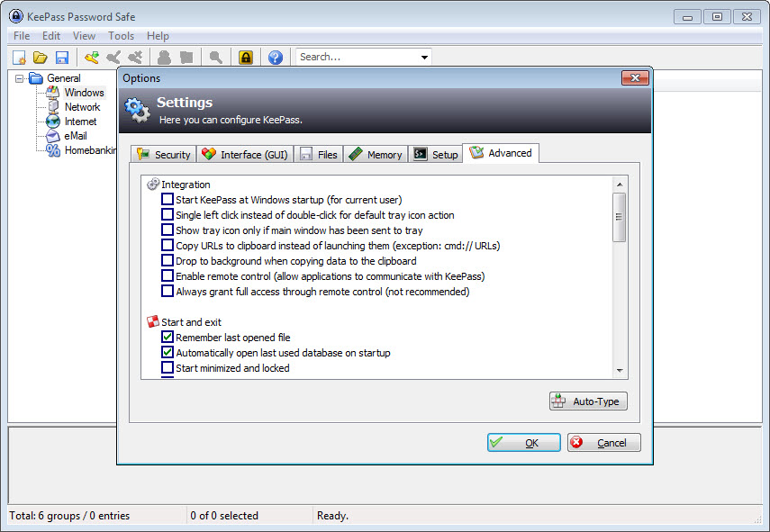Click the 'Total: 6 groups / 0 entries' status text
The height and width of the screenshot is (532, 770).
point(69,515)
